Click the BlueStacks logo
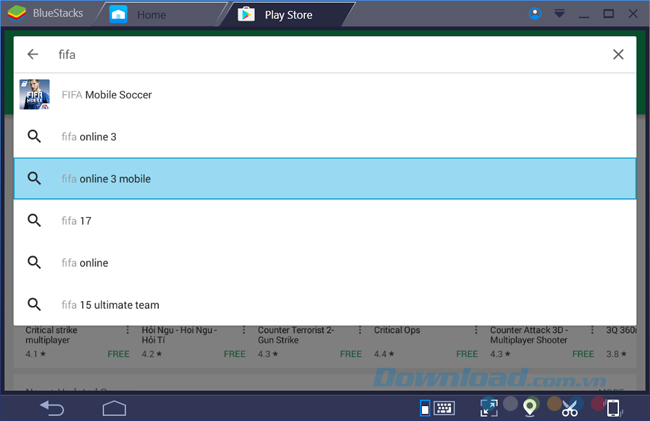650x421 pixels. tap(17, 13)
